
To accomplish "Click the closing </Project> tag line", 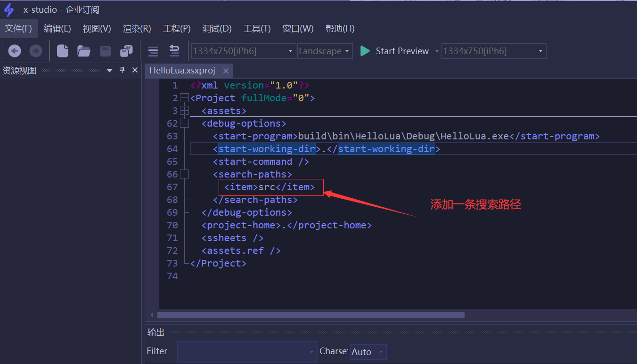I will pos(218,263).
